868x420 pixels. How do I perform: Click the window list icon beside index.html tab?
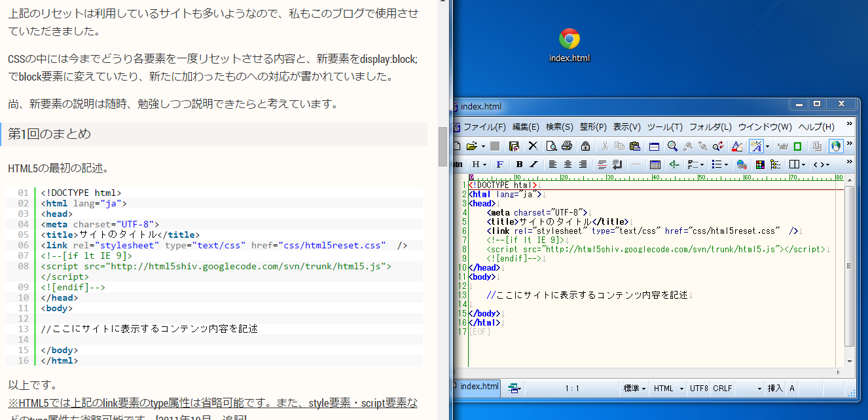point(515,389)
